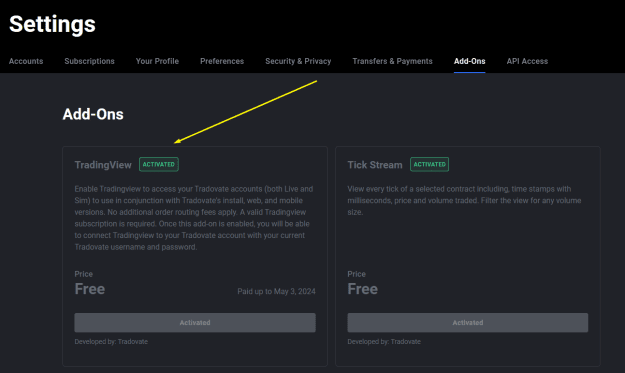Click the Price label in Tick Stream card
The height and width of the screenshot is (373, 625).
pyautogui.click(x=356, y=274)
